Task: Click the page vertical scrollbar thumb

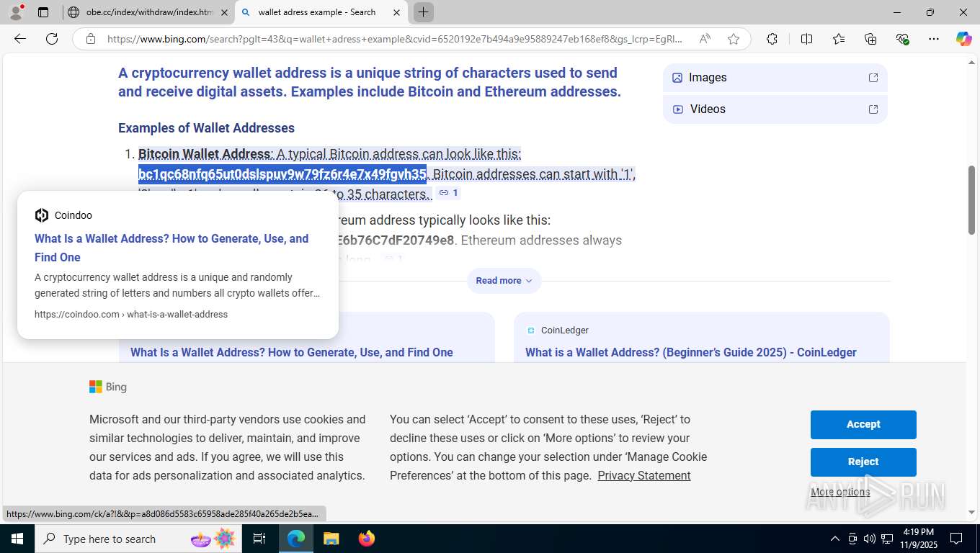Action: click(x=971, y=199)
